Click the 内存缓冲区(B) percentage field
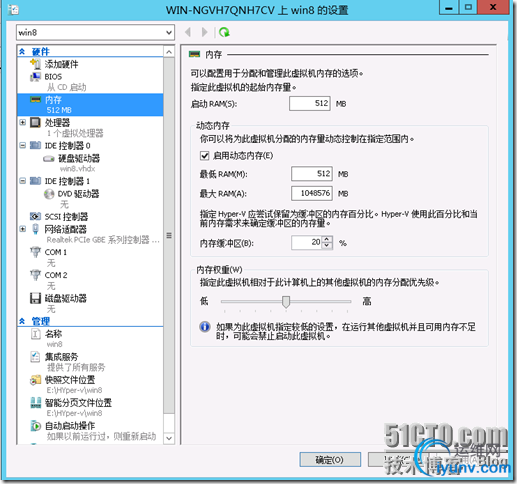This screenshot has height=484, width=517. (x=307, y=243)
